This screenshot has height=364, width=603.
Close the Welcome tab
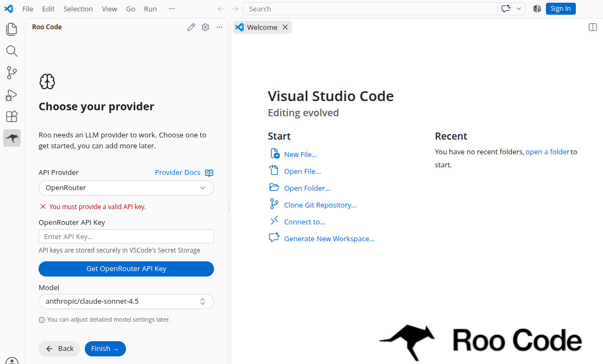[x=285, y=27]
